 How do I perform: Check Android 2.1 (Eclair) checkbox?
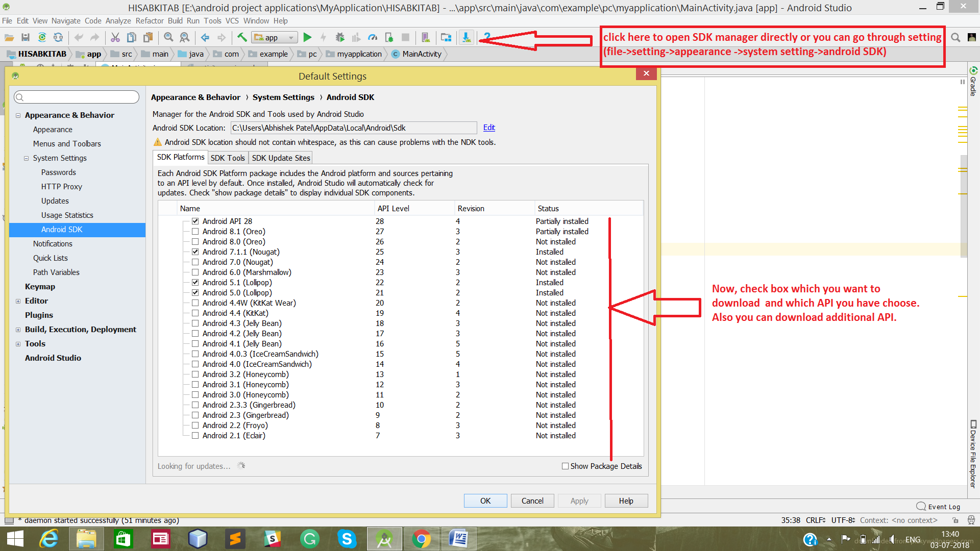click(x=195, y=435)
